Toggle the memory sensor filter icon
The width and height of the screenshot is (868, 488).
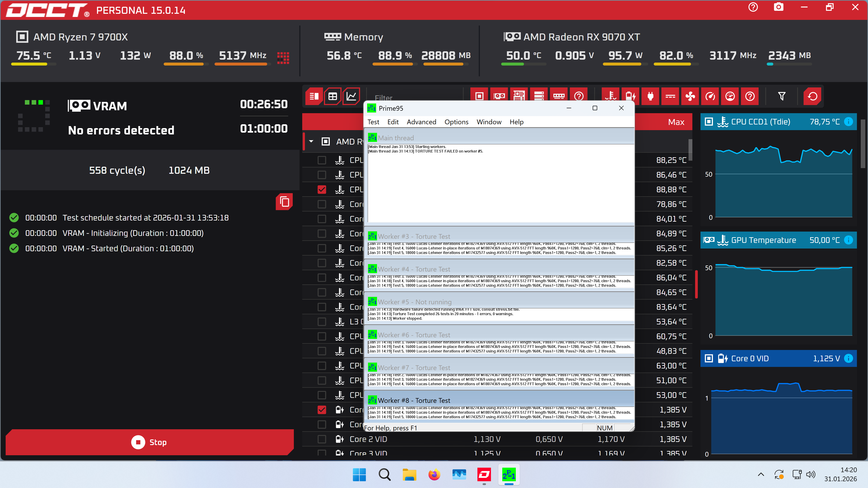click(x=559, y=96)
